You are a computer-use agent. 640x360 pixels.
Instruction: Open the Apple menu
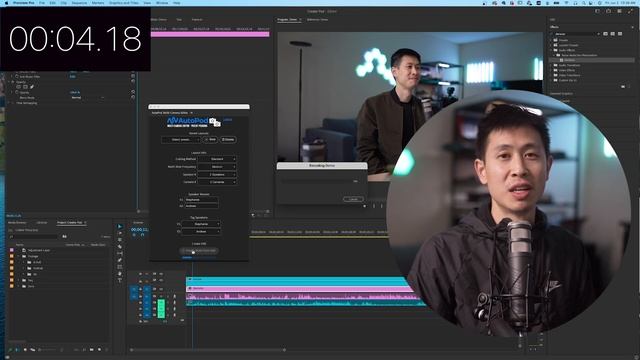click(6, 3)
